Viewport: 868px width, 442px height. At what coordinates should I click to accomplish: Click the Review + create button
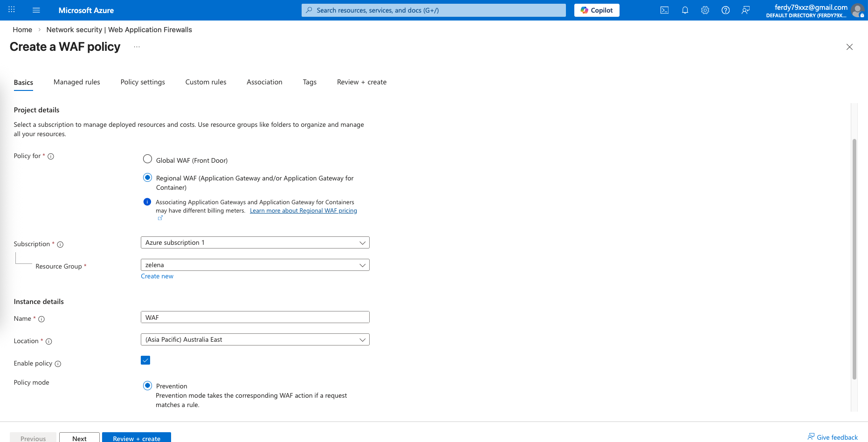click(136, 438)
